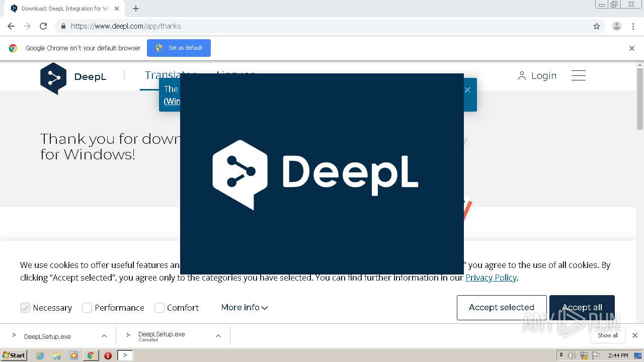644x362 pixels.
Task: Click the show desktop button in taskbar
Action: click(638, 355)
